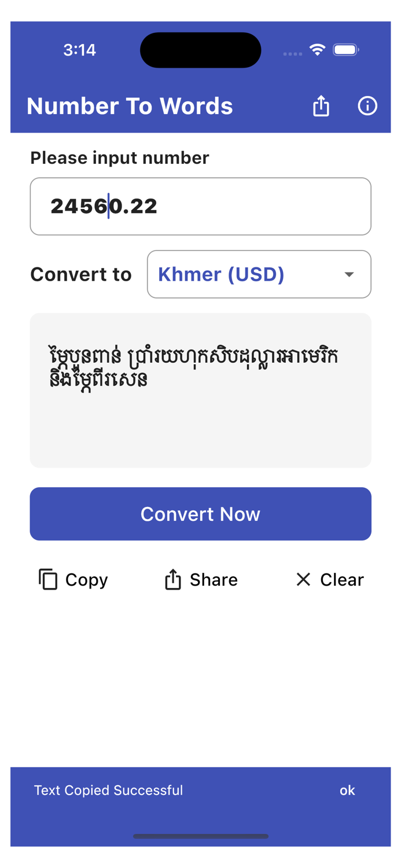Viewport: 401px width, 868px height.
Task: Tap the clock showing 3:14
Action: 80,50
